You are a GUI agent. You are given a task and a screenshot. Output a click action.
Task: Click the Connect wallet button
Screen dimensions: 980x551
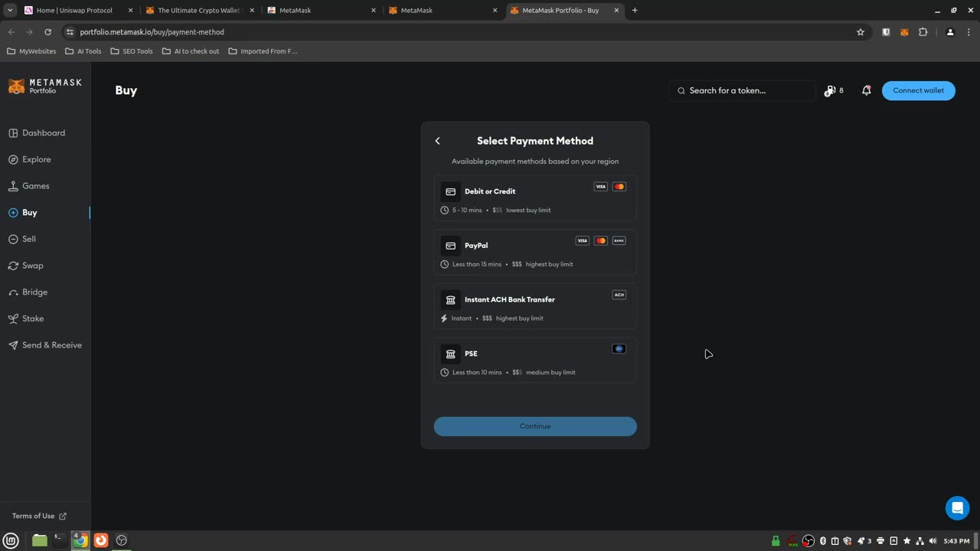pos(919,90)
